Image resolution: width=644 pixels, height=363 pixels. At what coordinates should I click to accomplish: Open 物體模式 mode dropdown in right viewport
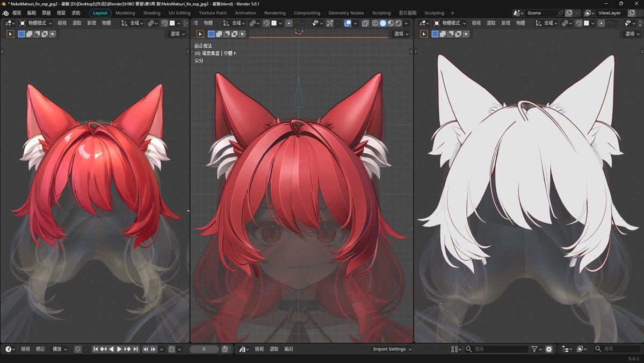point(450,23)
